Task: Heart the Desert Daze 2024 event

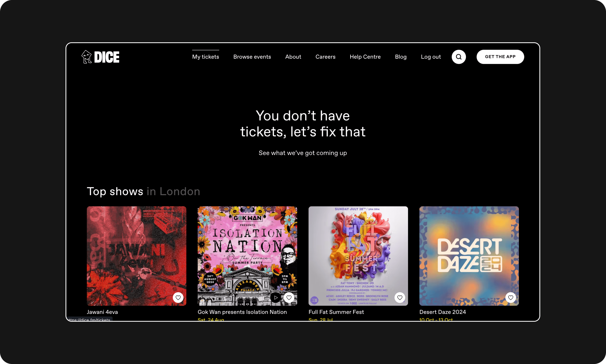Action: (x=511, y=298)
